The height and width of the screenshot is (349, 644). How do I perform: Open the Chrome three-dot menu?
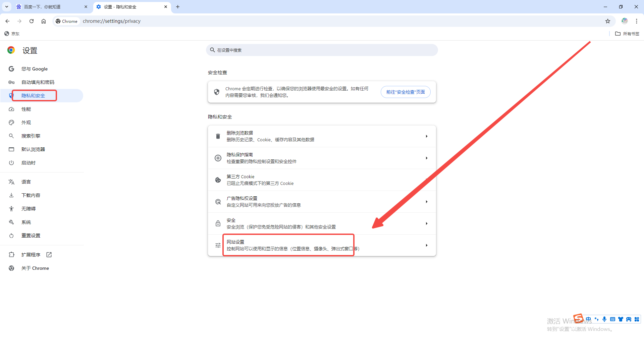[x=637, y=21]
